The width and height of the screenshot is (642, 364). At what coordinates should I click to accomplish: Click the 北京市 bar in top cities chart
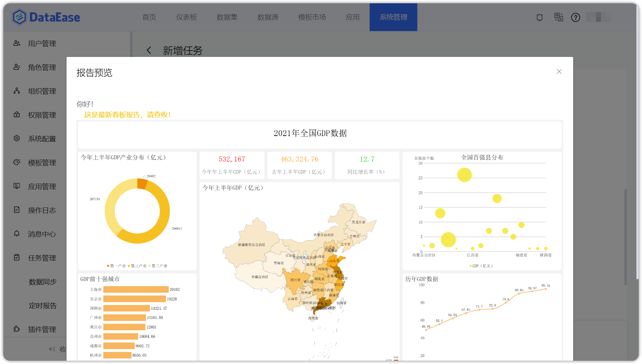point(135,299)
